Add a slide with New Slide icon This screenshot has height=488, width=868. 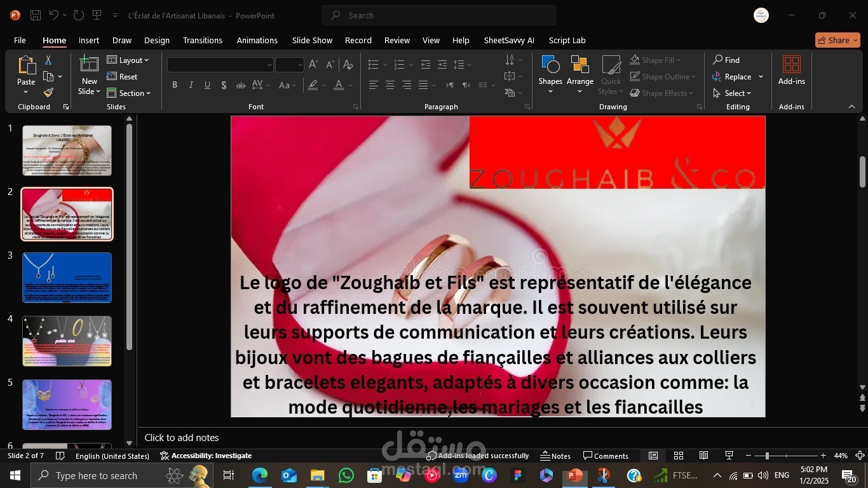[x=89, y=64]
